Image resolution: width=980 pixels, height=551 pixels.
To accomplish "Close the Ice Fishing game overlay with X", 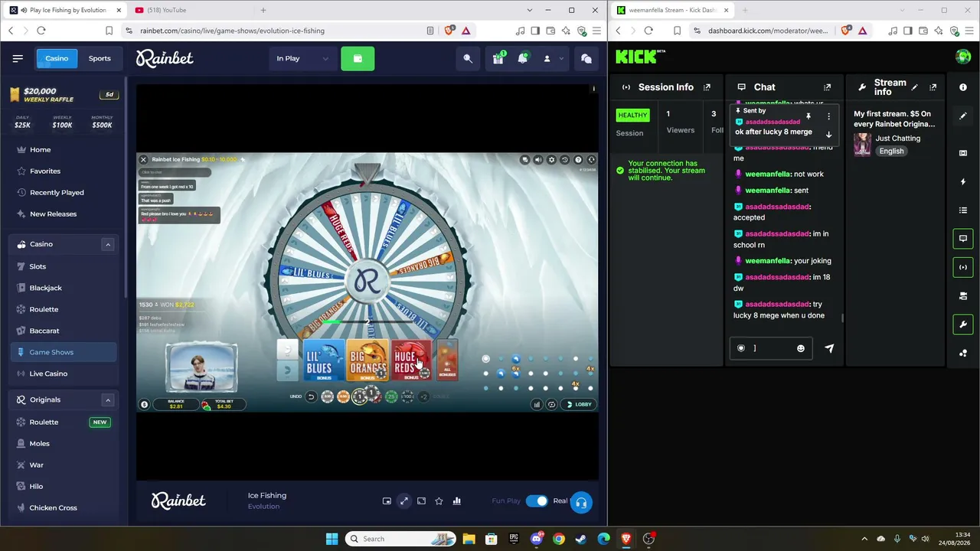I will coord(143,159).
